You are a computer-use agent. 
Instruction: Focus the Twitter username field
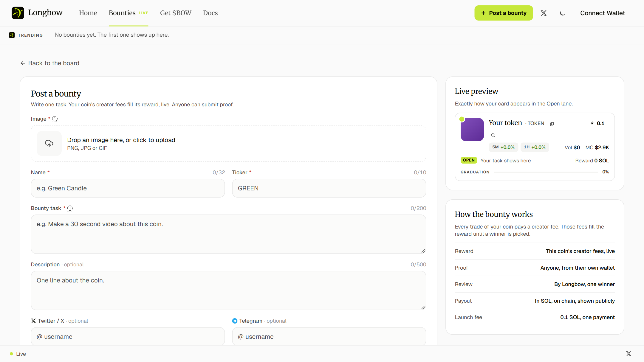128,336
